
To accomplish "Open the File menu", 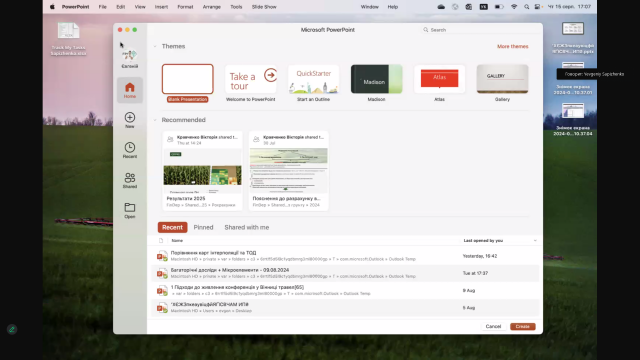I will click(102, 7).
